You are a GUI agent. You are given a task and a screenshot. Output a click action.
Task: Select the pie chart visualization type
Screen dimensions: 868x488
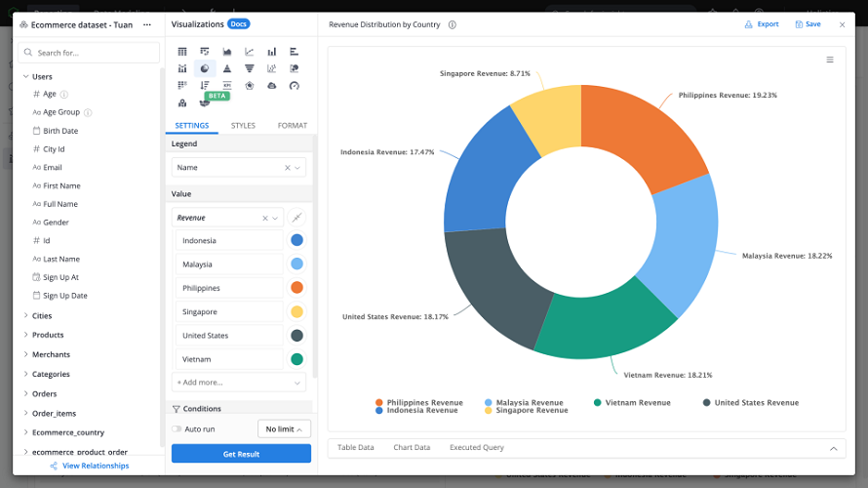pyautogui.click(x=204, y=68)
